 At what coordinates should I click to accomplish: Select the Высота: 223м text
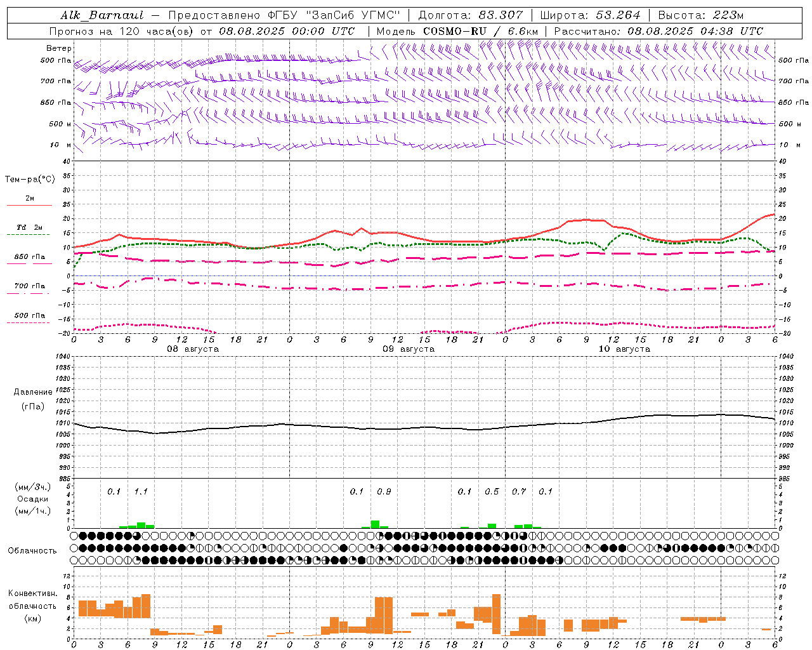pos(700,15)
